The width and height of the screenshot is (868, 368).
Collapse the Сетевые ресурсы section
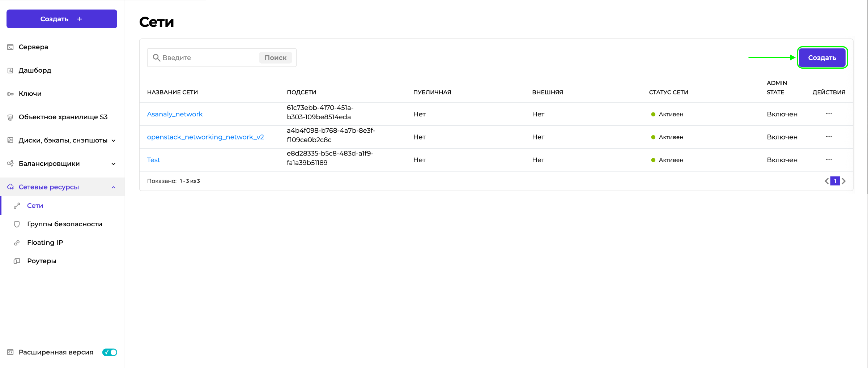[114, 187]
